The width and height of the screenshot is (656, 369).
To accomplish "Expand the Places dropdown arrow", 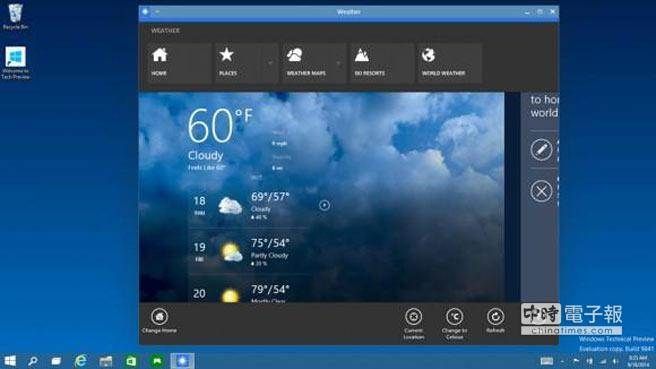I will coord(270,63).
